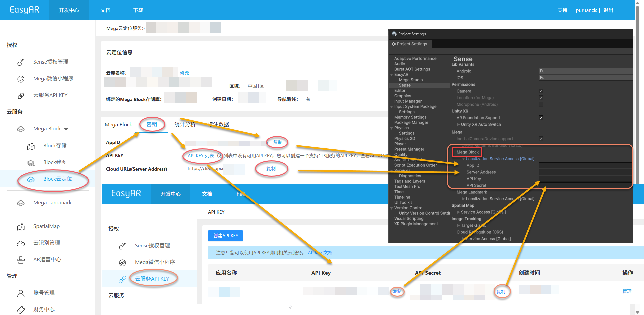This screenshot has height=315, width=644.
Task: Collapse the Mega Block sidebar menu arrow
Action: (66, 129)
